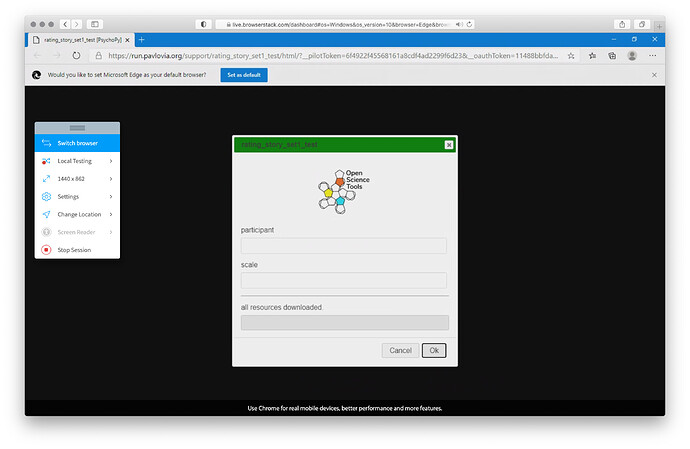The height and width of the screenshot is (449, 690).
Task: Open Settings in BrowserStack panel
Action: click(77, 196)
